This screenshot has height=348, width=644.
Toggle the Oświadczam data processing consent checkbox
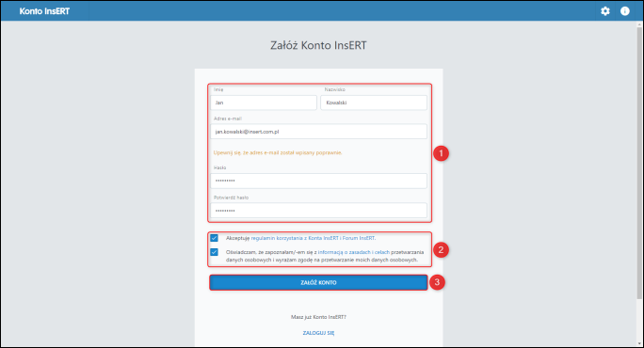click(215, 252)
